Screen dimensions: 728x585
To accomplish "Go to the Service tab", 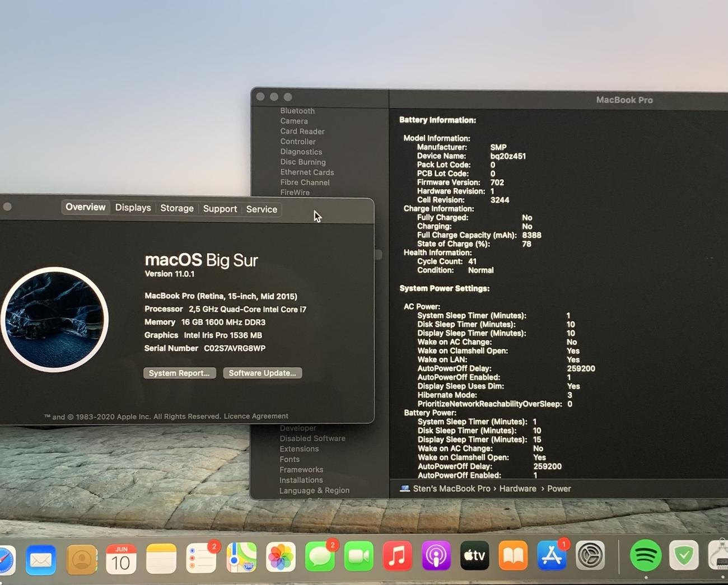I will tap(262, 209).
